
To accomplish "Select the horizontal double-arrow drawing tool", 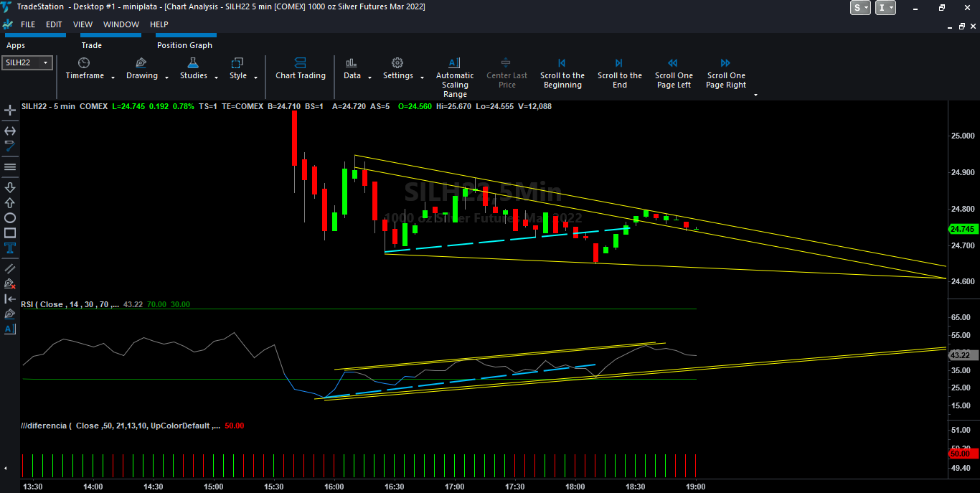I will pos(10,131).
